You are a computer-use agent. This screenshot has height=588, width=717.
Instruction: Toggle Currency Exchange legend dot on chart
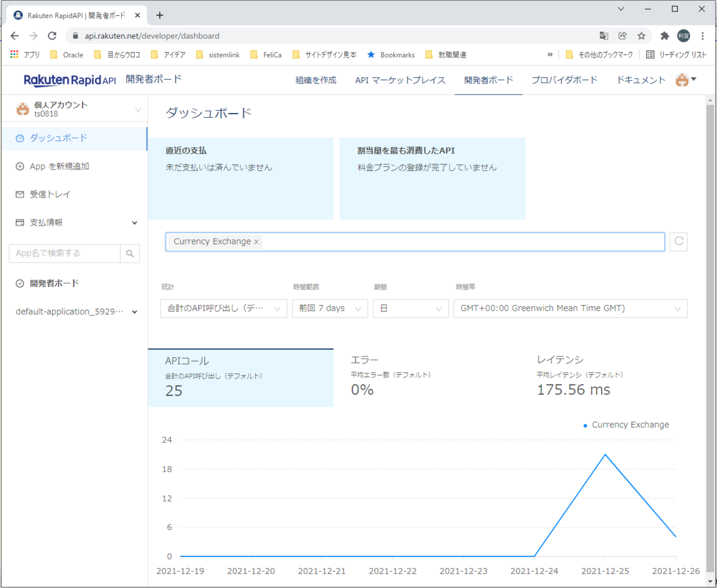(585, 425)
